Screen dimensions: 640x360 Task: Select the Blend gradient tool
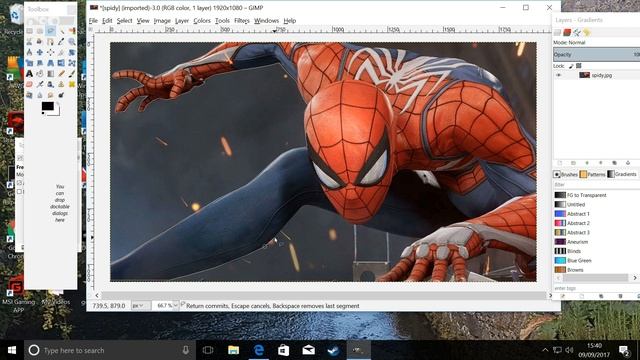point(50,73)
